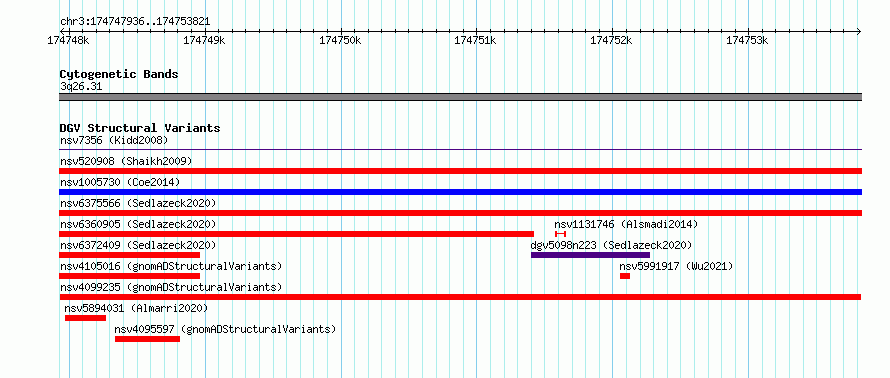Click the DGV Structural Variants track title

pyautogui.click(x=140, y=128)
